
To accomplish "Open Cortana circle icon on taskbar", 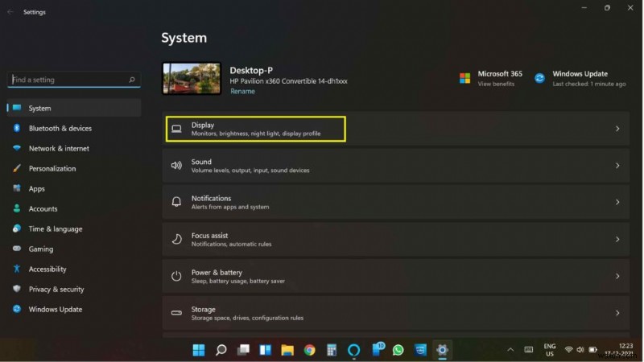I will (354, 350).
